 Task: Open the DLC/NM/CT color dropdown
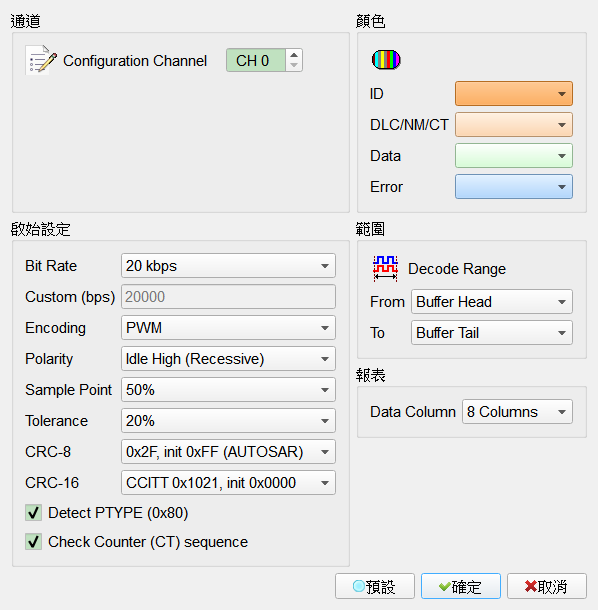pos(514,125)
